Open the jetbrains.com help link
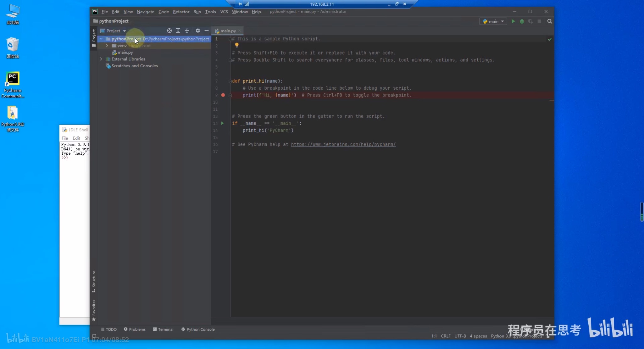The image size is (644, 349). 343,145
